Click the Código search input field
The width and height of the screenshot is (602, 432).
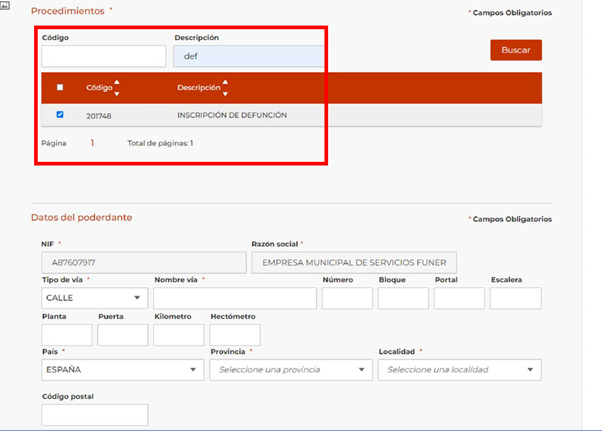pyautogui.click(x=103, y=56)
